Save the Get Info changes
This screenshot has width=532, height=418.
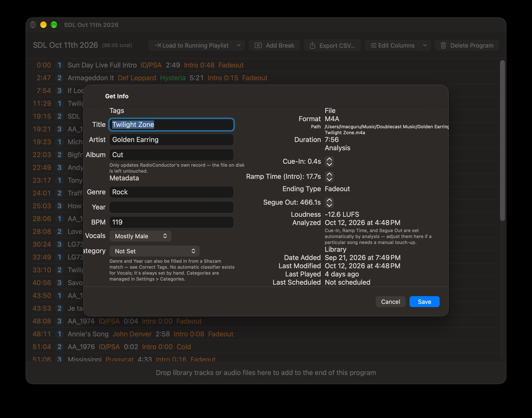424,302
